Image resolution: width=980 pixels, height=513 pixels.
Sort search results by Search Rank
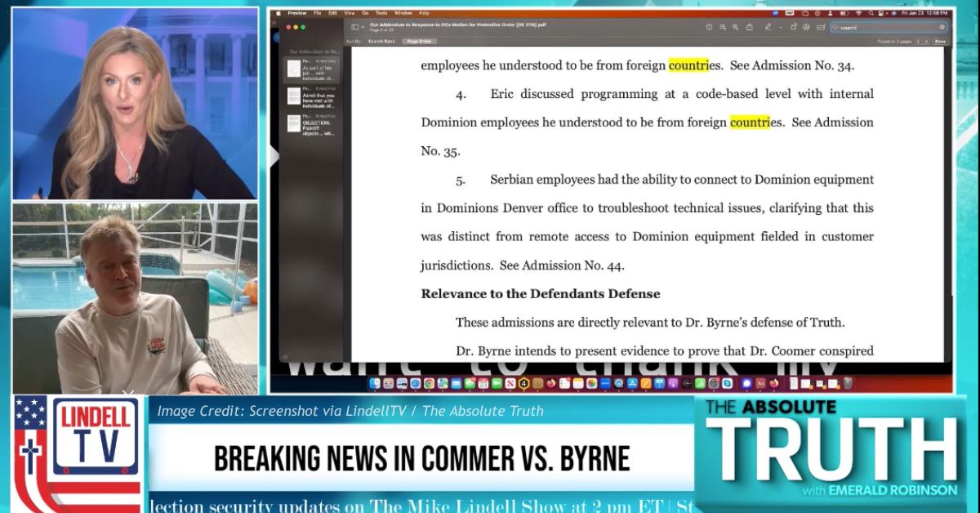pyautogui.click(x=381, y=41)
